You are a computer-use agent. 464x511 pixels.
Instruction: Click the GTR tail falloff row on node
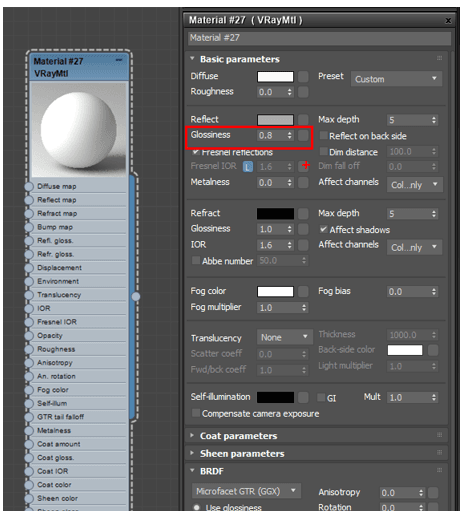coord(79,417)
